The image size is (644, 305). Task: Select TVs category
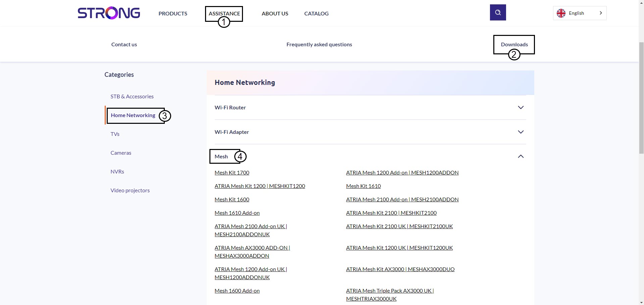click(115, 134)
